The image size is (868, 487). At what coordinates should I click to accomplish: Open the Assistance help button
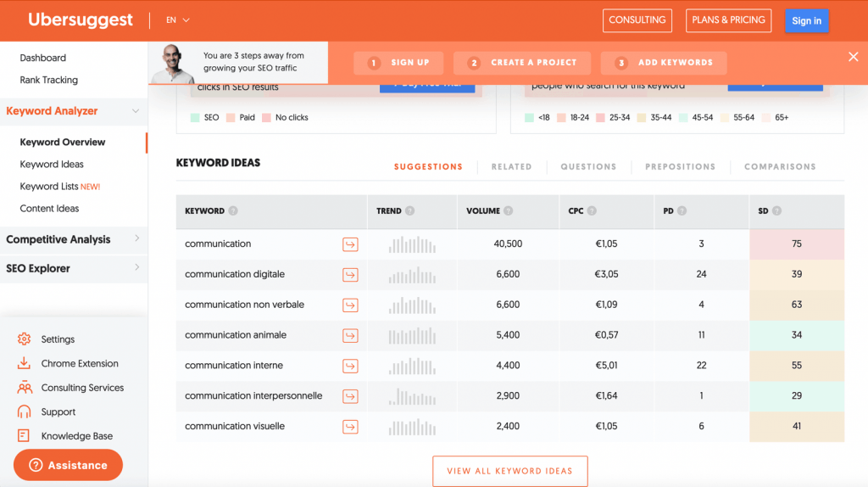(68, 465)
